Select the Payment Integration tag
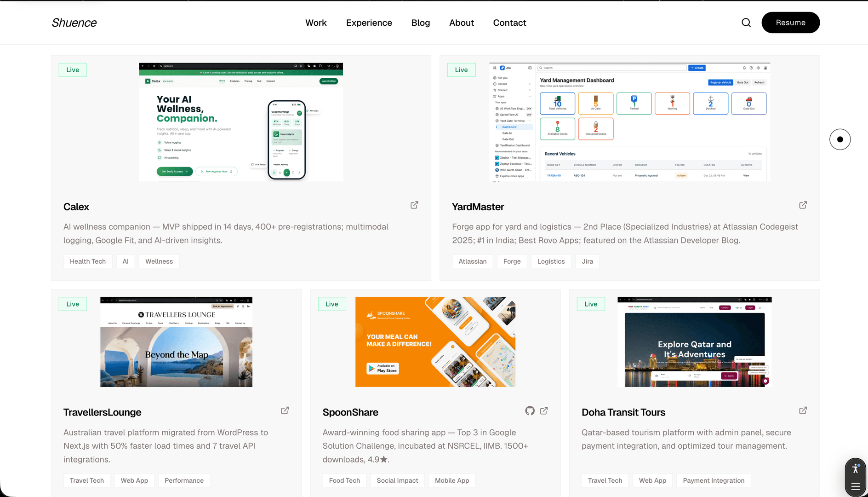868x497 pixels. pos(714,480)
